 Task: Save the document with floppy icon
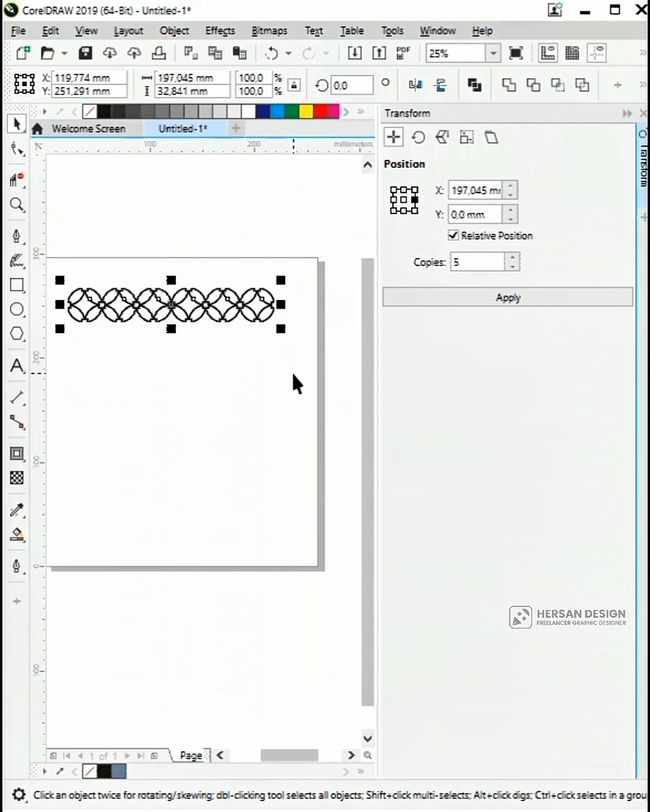[85, 53]
